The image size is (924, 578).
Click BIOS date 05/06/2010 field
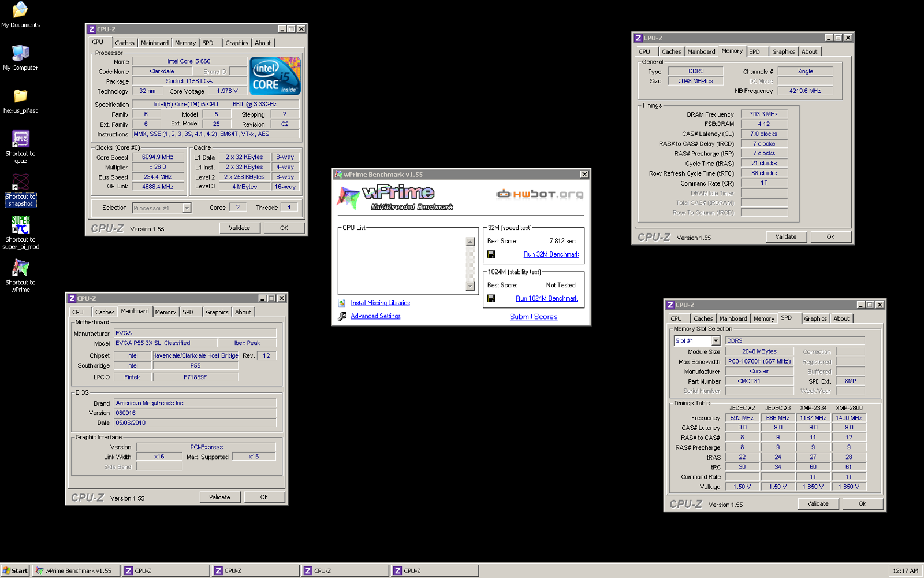(195, 423)
